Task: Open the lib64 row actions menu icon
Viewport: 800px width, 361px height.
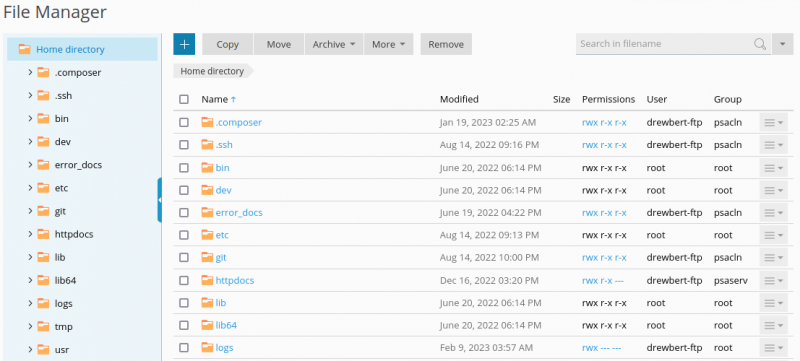Action: pyautogui.click(x=773, y=325)
